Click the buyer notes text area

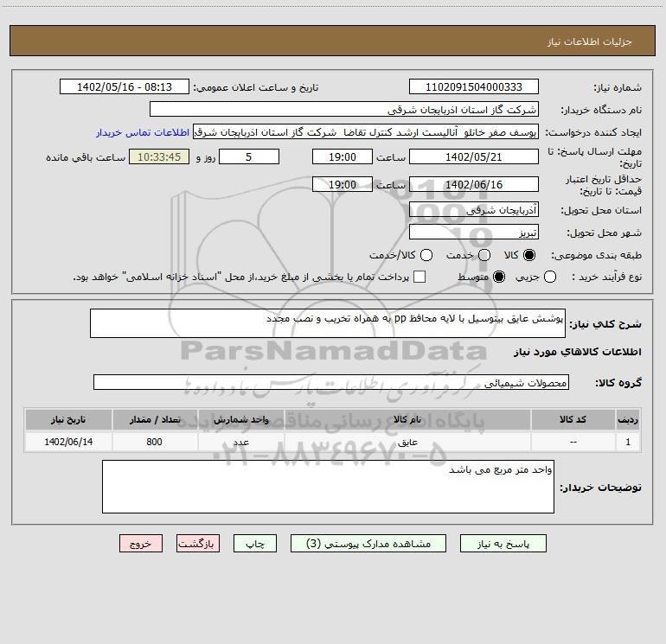point(328,487)
